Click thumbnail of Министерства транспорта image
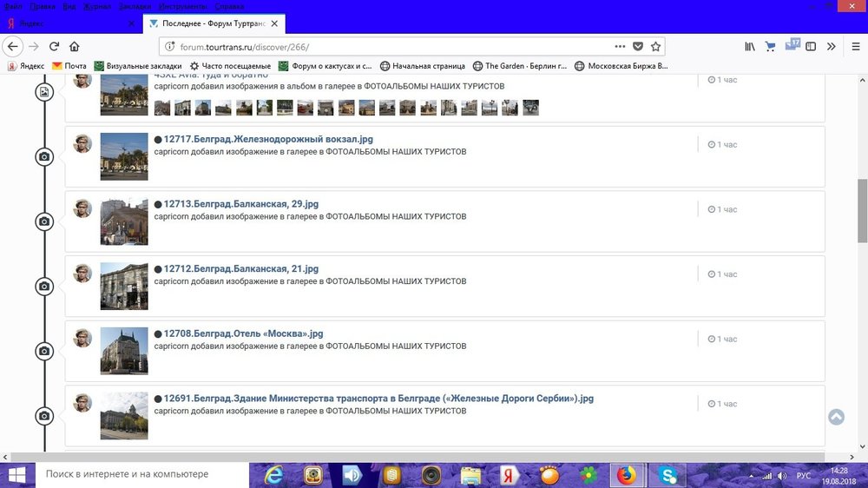The height and width of the screenshot is (488, 868). tap(124, 415)
